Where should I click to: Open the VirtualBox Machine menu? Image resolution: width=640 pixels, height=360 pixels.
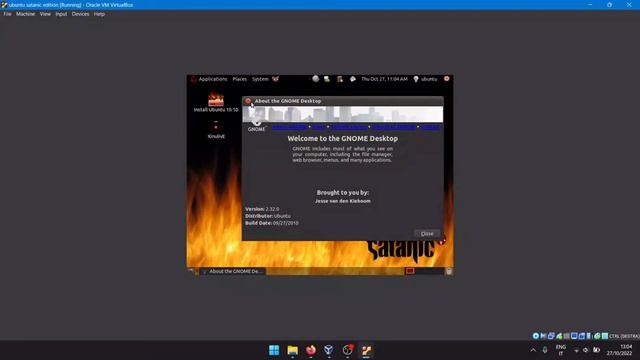coord(25,14)
